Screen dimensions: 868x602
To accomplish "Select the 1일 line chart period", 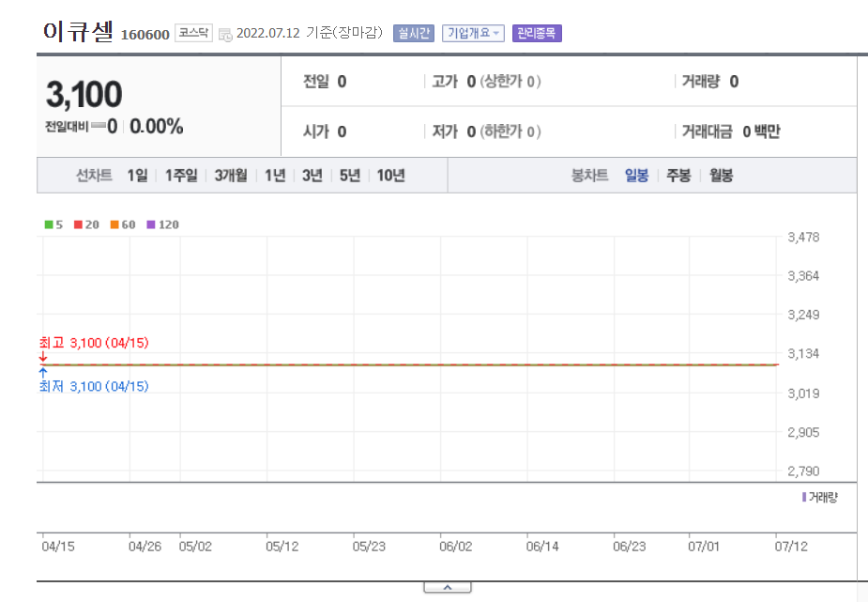I will 137,176.
